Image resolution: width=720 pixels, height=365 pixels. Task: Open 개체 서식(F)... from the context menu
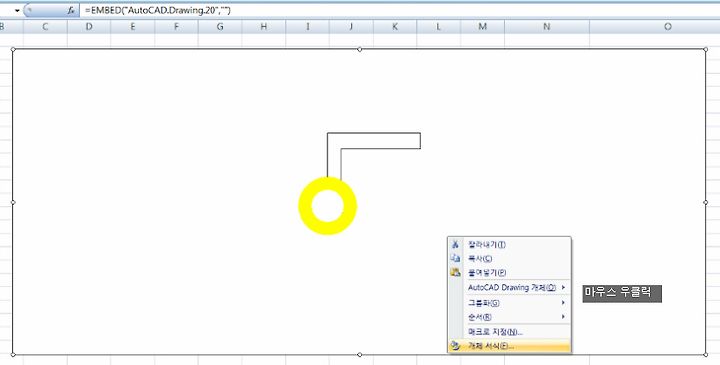click(509, 346)
